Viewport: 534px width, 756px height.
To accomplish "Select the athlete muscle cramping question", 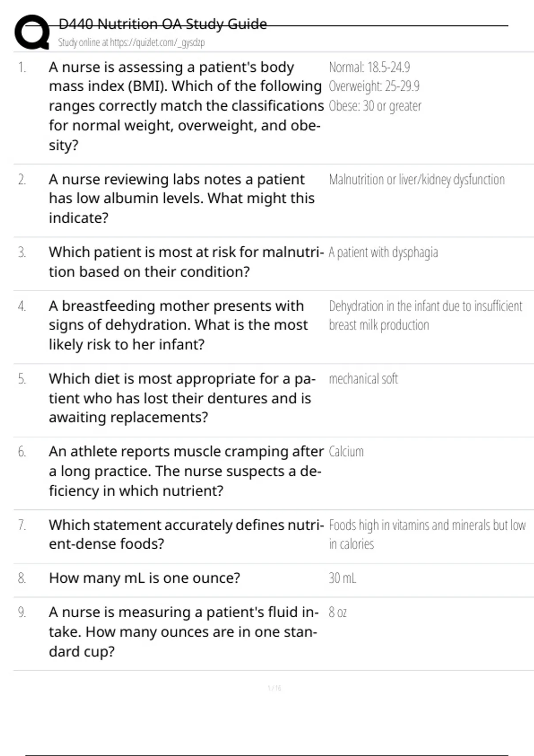I will (186, 471).
